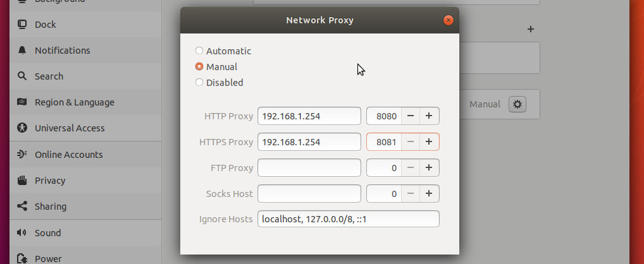Click the plus button in Settings window

tap(531, 29)
